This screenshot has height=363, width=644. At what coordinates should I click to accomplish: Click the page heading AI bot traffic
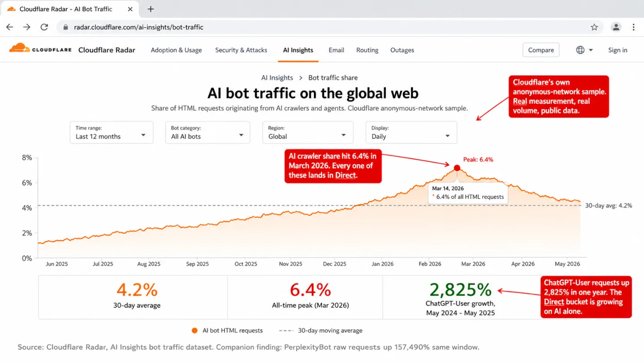click(x=313, y=93)
